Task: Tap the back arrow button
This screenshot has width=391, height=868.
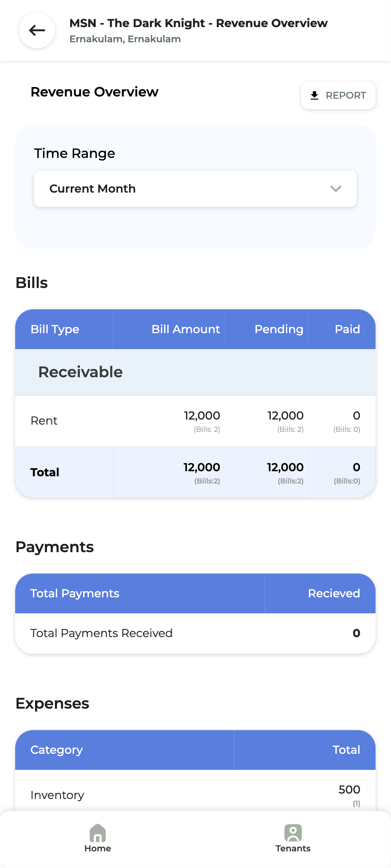Action: (37, 30)
